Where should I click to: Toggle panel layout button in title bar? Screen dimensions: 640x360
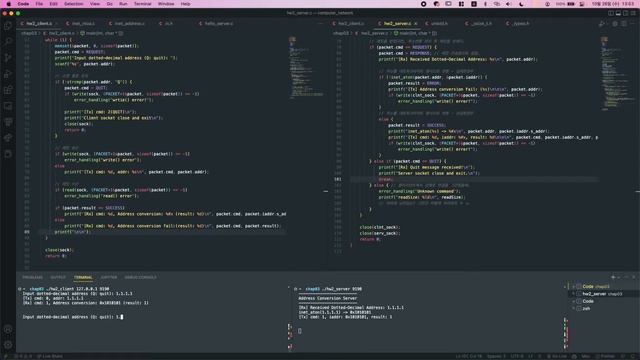pos(618,13)
